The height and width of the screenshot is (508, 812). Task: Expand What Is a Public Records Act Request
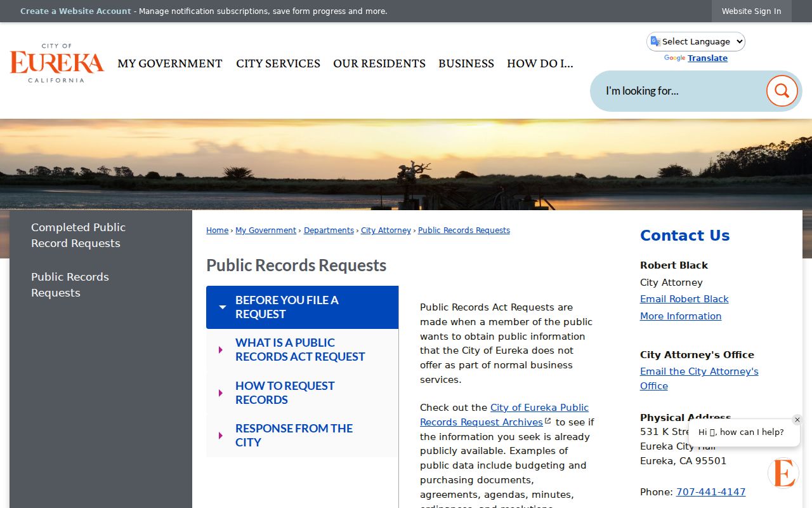302,350
